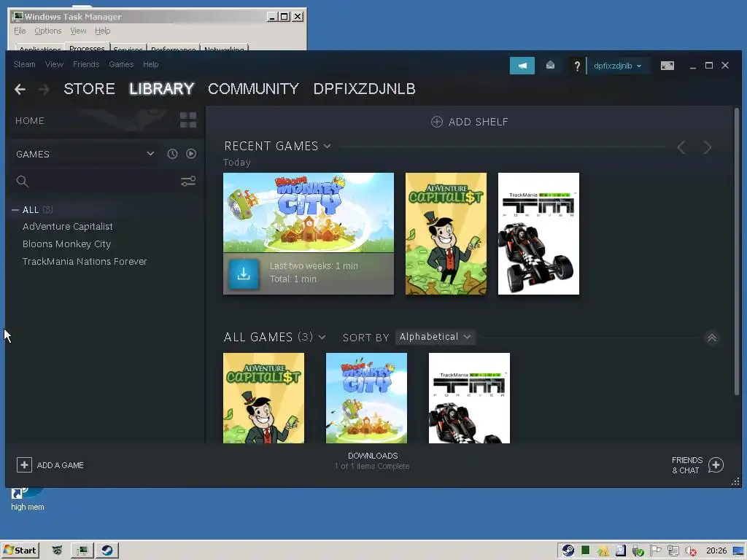Open the All Games shelf dropdown
The image size is (747, 560).
pos(322,337)
